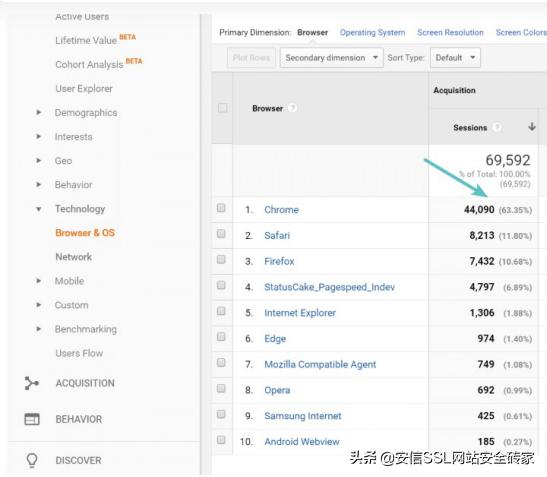Expand the Benchmarking menu arrow
The image size is (547, 477).
point(39,329)
